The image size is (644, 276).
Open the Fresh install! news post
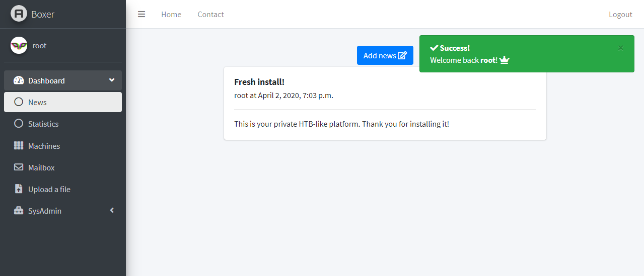(x=259, y=82)
